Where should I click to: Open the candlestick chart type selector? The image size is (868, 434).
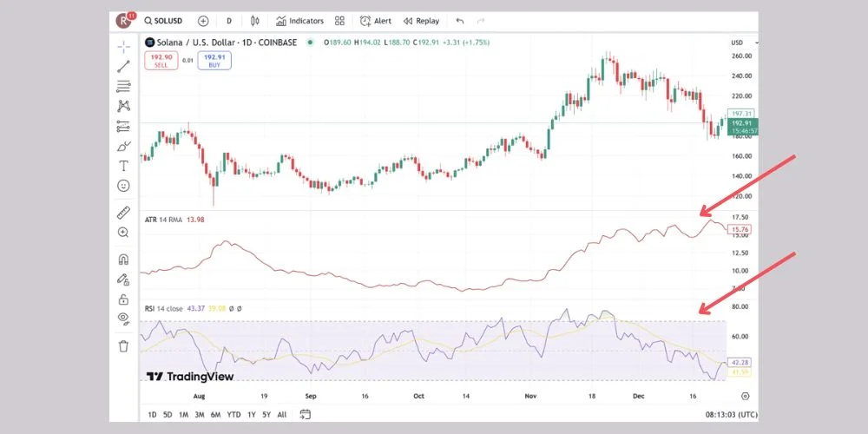pyautogui.click(x=254, y=21)
